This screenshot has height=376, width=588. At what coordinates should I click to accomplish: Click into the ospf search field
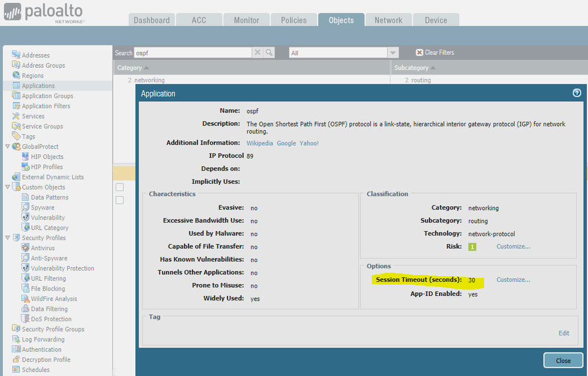(x=193, y=53)
